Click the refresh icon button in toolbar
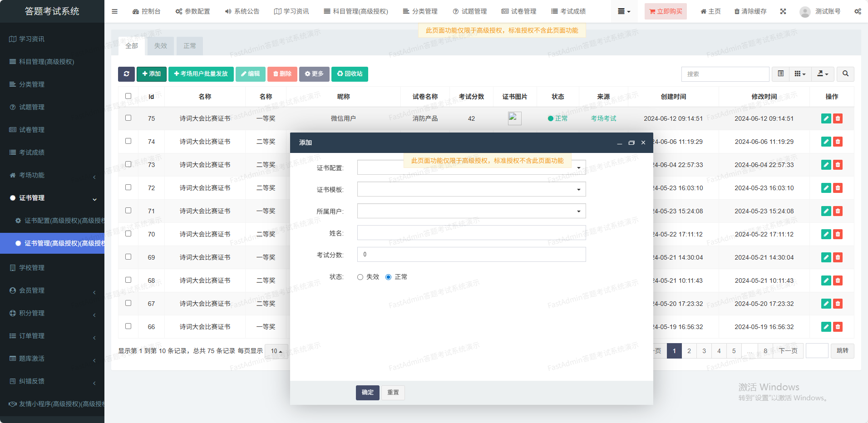Image resolution: width=868 pixels, height=423 pixels. pyautogui.click(x=126, y=74)
